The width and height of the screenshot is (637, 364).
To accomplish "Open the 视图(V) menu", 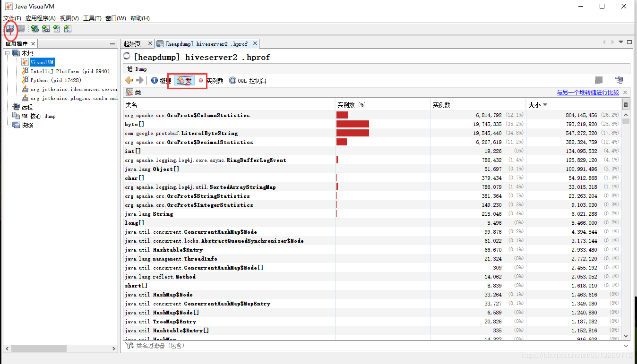I will point(69,18).
